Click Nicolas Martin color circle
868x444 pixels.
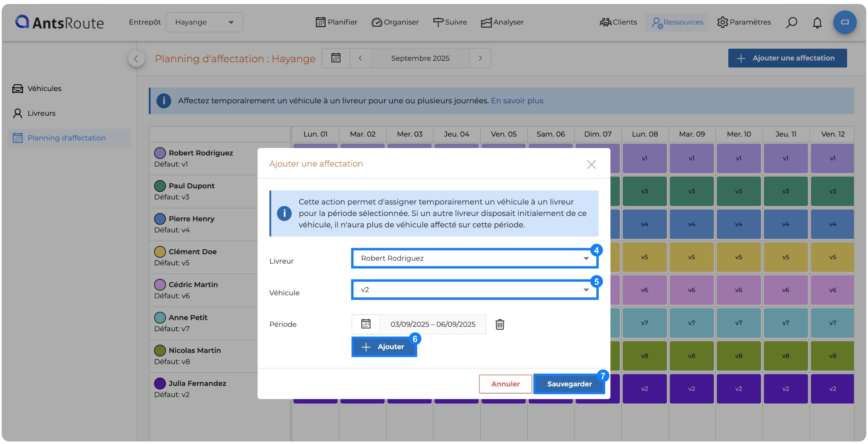160,350
